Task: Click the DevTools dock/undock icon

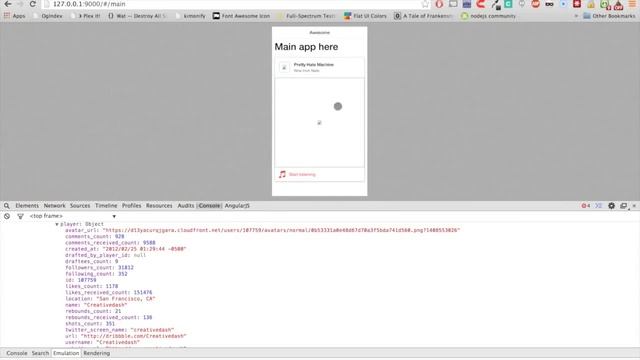Action: pos(623,206)
